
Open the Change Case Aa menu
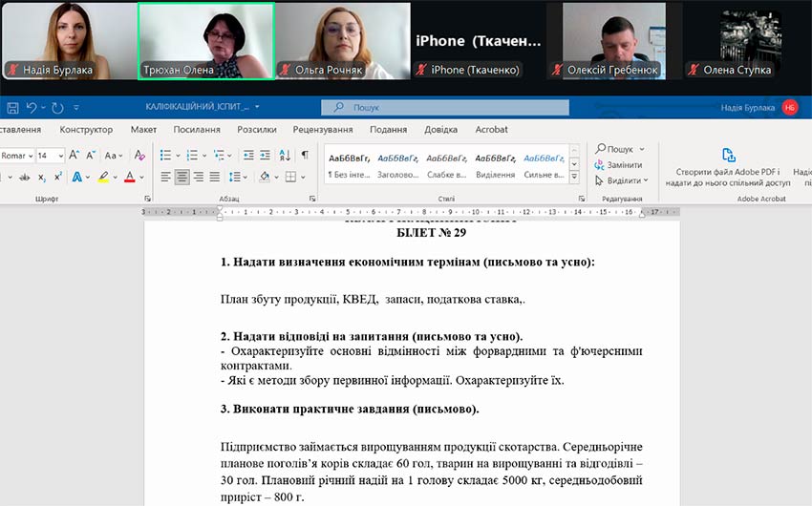(114, 156)
